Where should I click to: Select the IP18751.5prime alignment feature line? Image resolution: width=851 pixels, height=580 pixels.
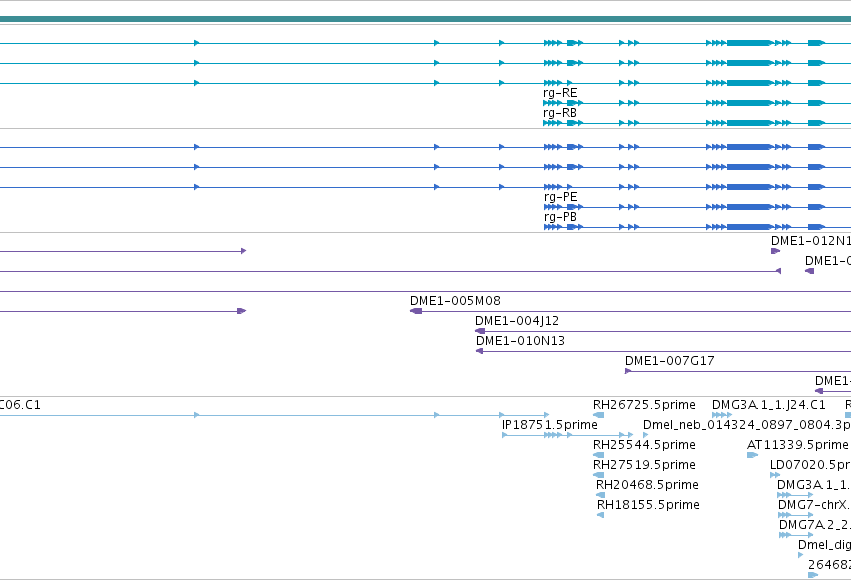click(567, 435)
